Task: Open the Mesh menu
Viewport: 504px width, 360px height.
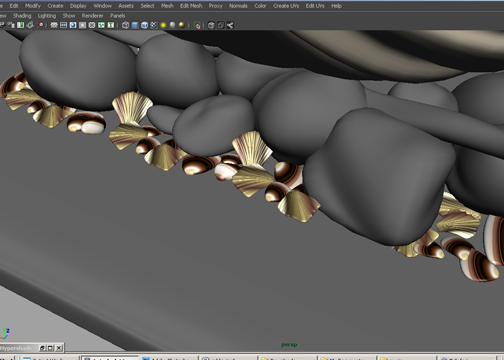Action: [167, 6]
